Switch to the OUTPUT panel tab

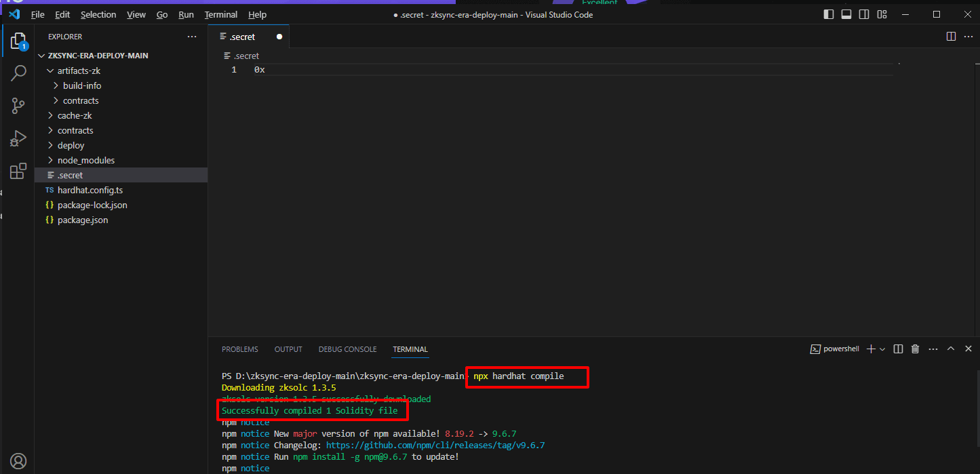click(288, 349)
